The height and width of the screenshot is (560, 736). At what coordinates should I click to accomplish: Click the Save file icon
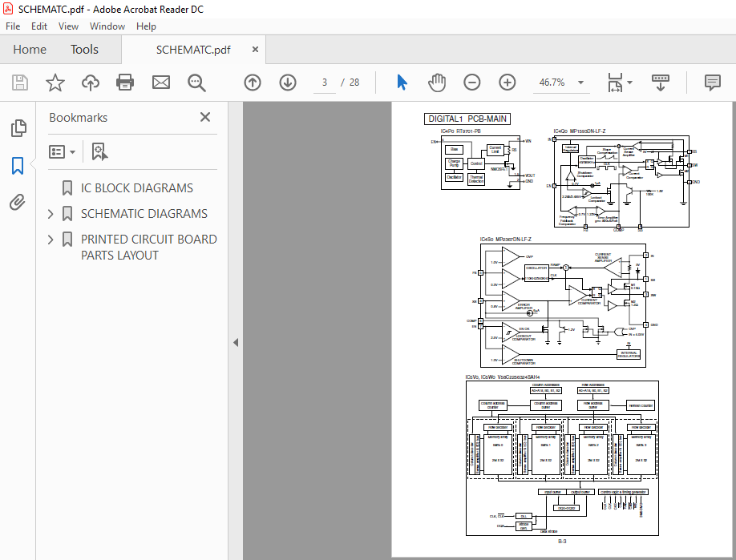point(20,83)
